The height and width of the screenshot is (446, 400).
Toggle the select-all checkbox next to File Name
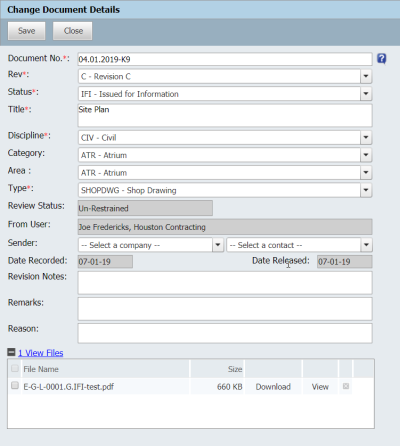click(15, 368)
